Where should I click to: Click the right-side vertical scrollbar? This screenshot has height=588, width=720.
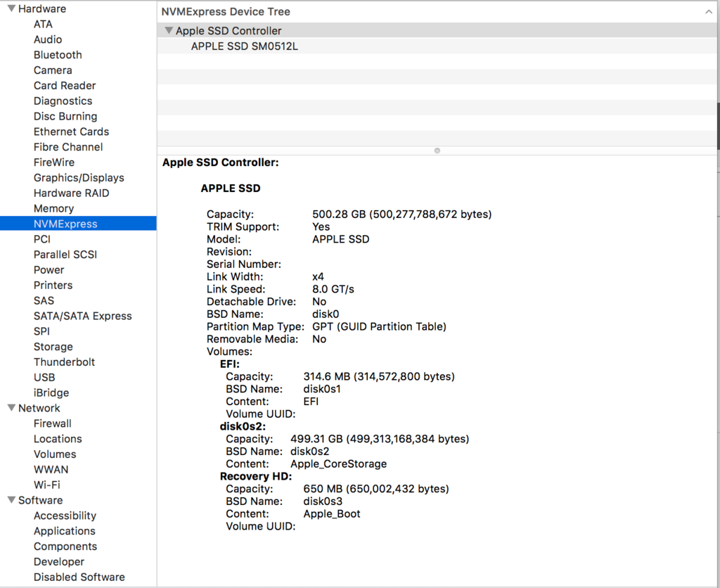(x=717, y=127)
